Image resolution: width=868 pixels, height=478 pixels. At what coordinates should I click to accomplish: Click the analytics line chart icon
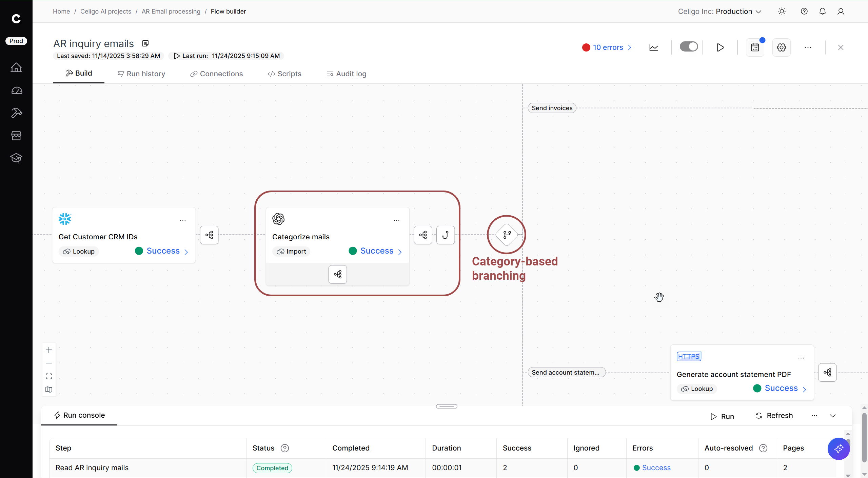coord(653,47)
